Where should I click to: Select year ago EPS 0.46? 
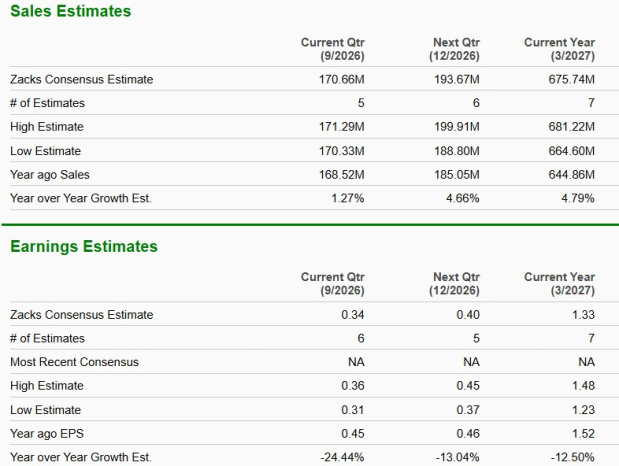tap(468, 434)
